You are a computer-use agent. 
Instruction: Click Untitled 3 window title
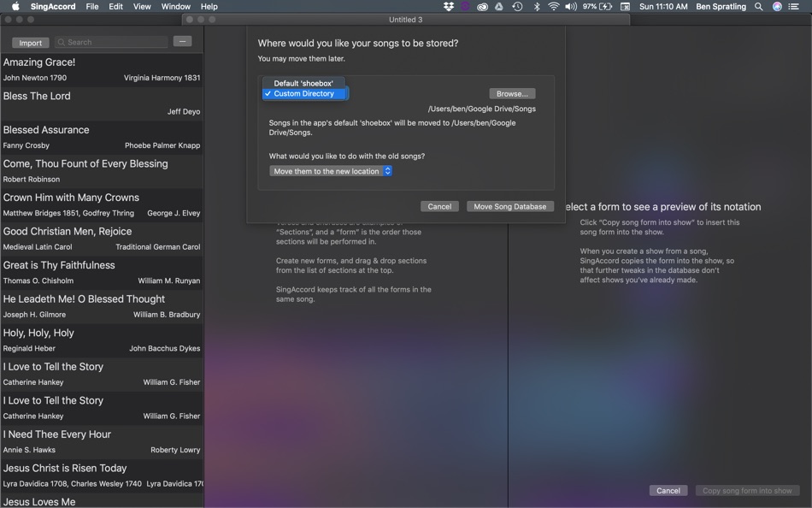(x=405, y=20)
